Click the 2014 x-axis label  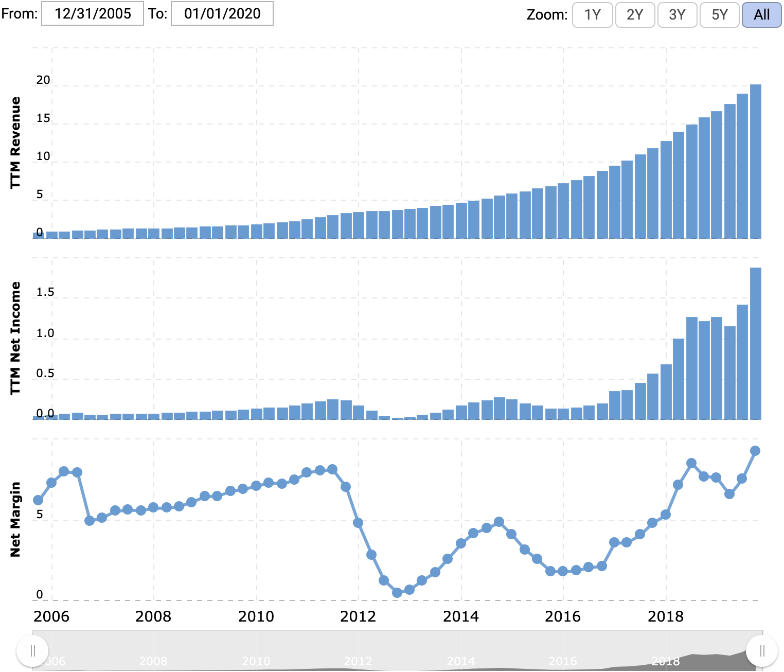click(461, 616)
